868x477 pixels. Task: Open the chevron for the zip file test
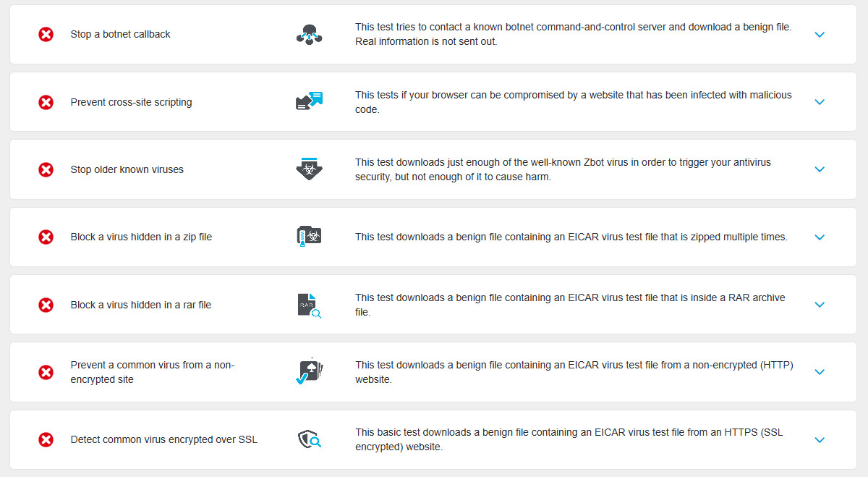(820, 237)
